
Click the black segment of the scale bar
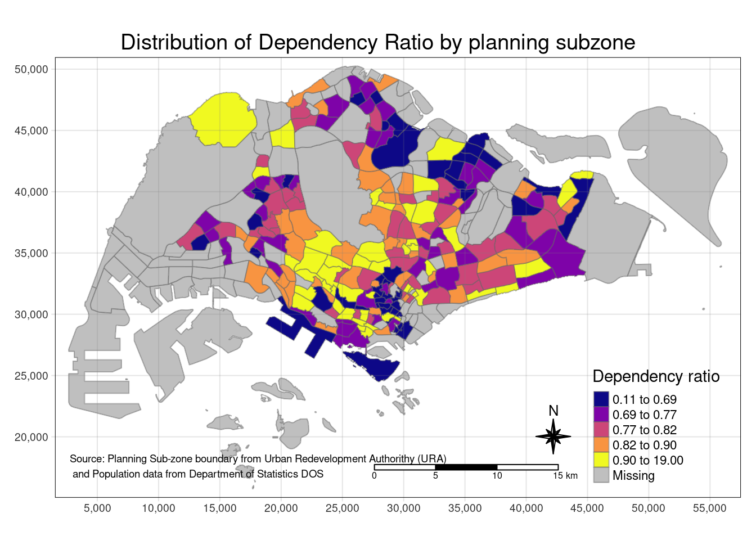466,467
